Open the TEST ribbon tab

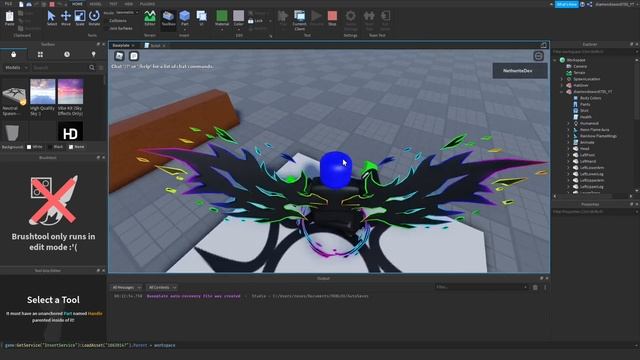pos(113,4)
